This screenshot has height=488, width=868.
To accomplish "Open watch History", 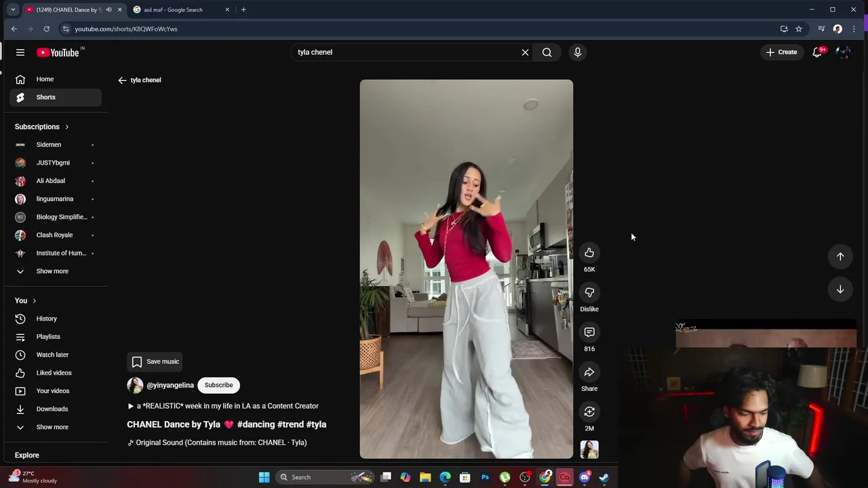I will click(x=56, y=319).
